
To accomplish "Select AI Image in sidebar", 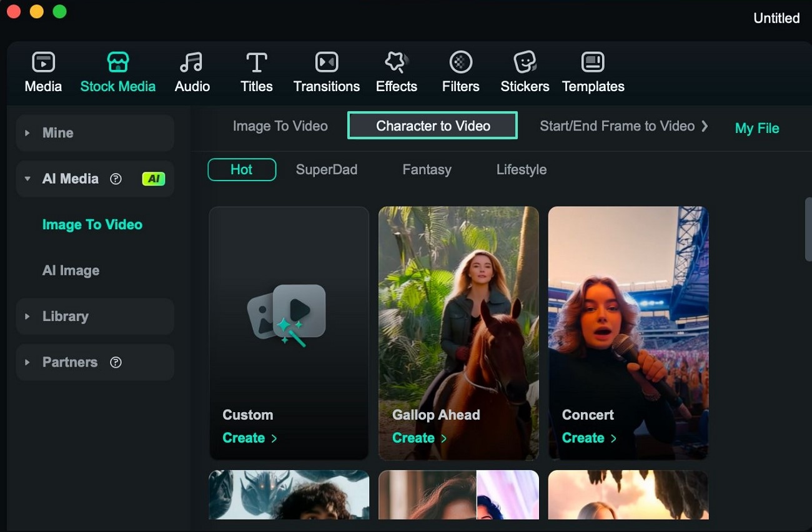I will [71, 270].
